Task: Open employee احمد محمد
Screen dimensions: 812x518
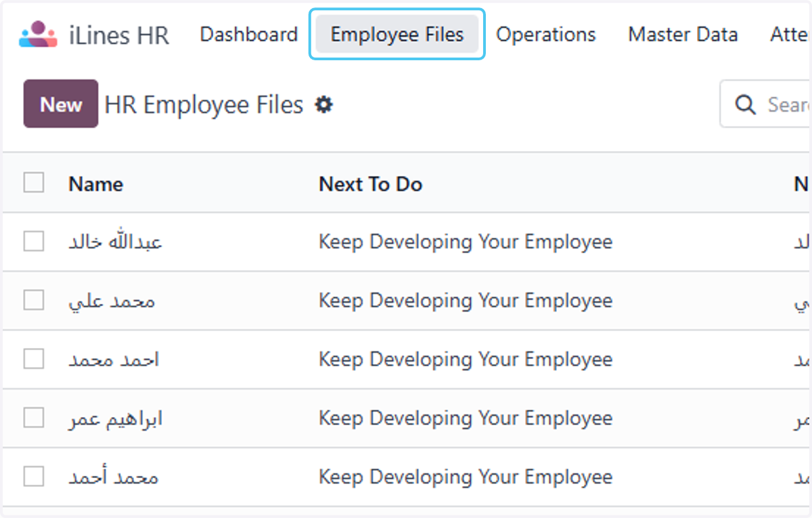Action: click(x=114, y=360)
